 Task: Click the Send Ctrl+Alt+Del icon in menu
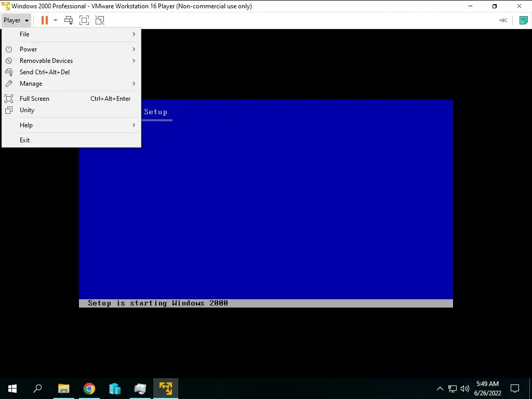[9, 72]
